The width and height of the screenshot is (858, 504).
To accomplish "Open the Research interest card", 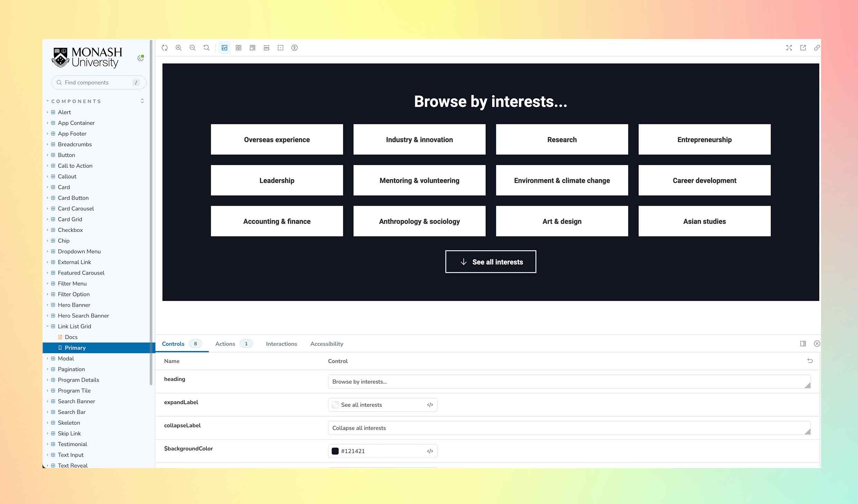I will click(x=562, y=139).
